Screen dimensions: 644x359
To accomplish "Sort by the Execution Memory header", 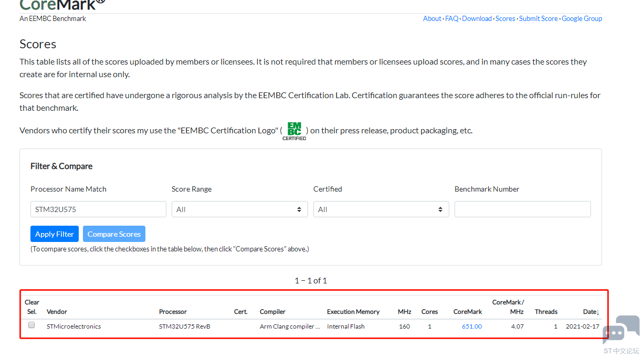I will coord(353,312).
